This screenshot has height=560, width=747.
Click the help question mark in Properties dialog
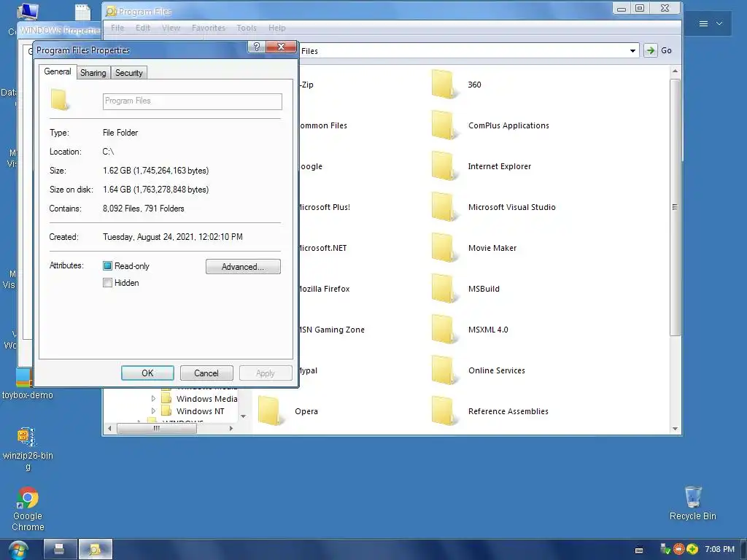click(257, 47)
